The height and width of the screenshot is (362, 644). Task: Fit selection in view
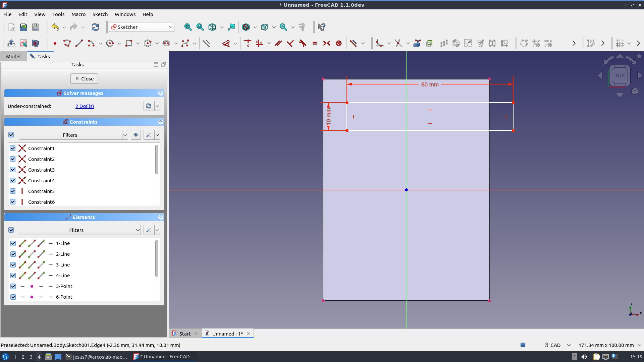200,27
